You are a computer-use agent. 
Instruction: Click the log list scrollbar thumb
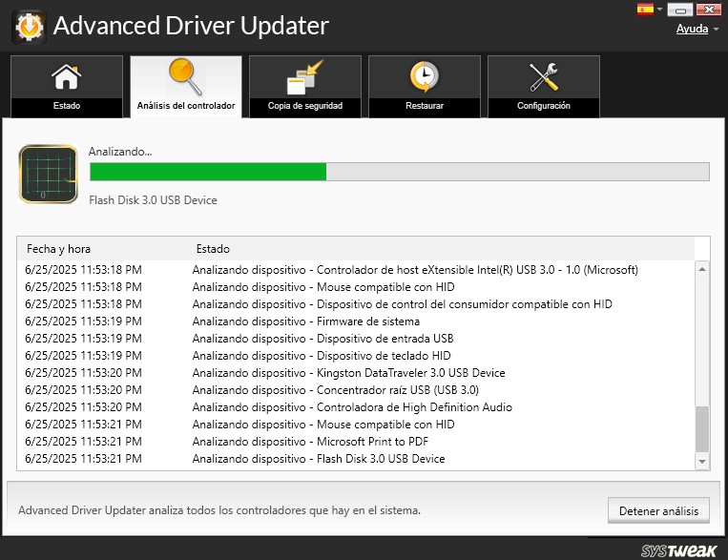click(x=702, y=429)
